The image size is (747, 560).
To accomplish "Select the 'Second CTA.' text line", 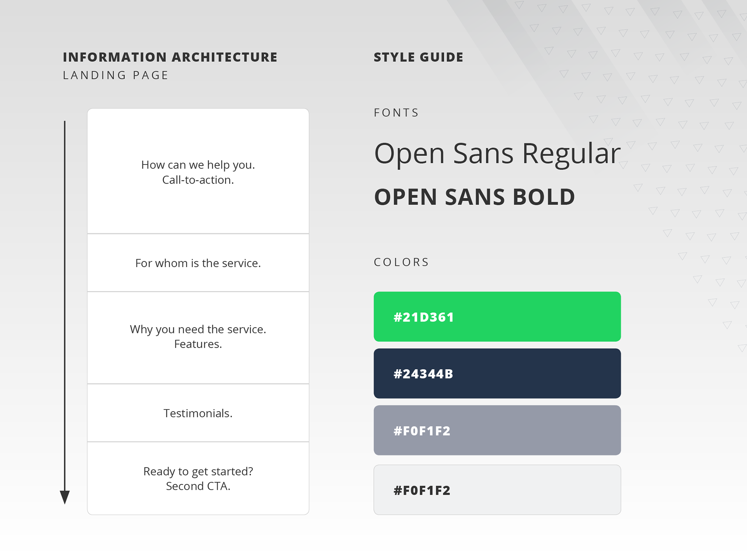I will click(x=198, y=486).
